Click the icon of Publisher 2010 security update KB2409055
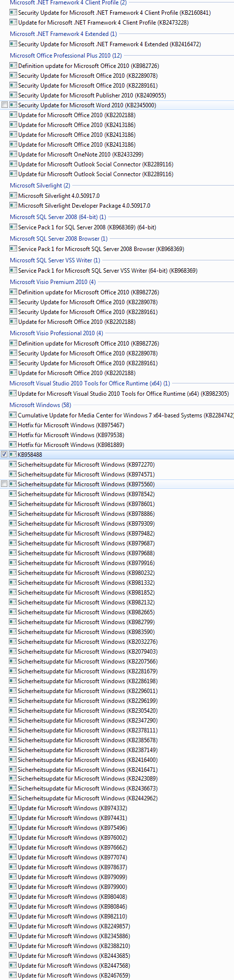The height and width of the screenshot is (980, 234). pos(13,95)
